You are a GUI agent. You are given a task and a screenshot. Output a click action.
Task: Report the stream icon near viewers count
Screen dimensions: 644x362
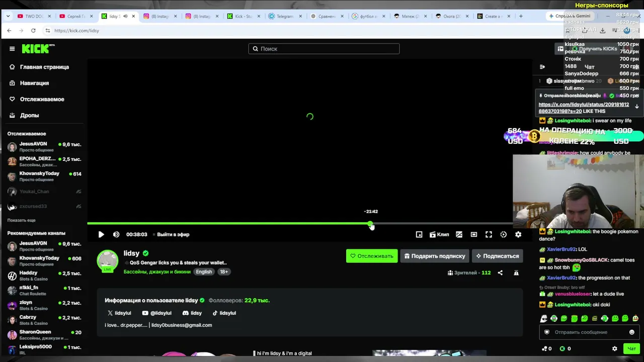(x=516, y=273)
